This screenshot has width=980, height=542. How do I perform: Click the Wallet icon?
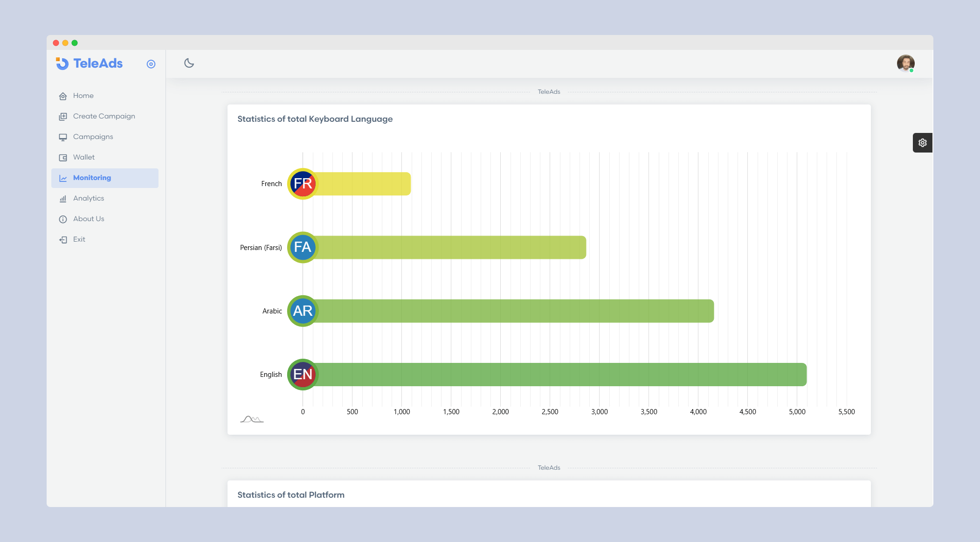[x=63, y=158]
